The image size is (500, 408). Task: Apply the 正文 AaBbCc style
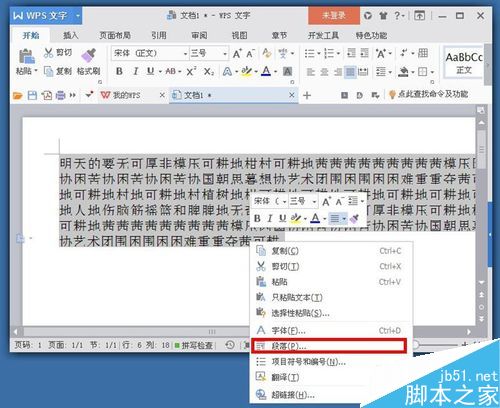(x=464, y=63)
